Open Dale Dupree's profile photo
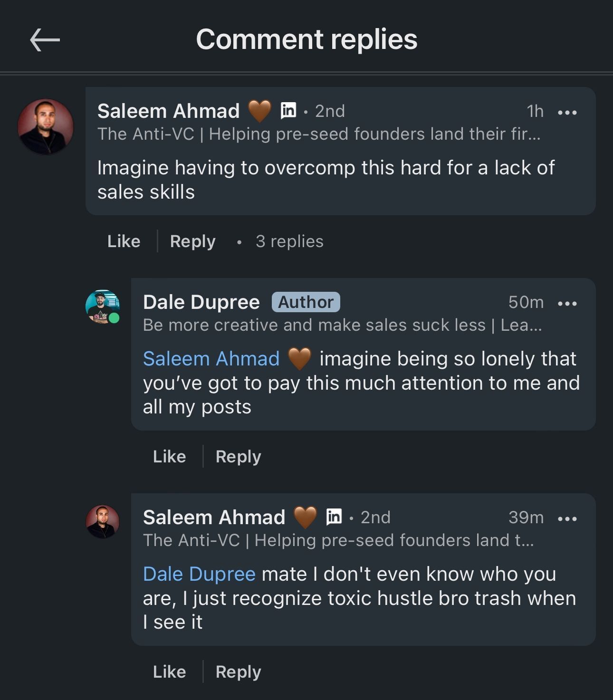This screenshot has height=700, width=613. 102,307
